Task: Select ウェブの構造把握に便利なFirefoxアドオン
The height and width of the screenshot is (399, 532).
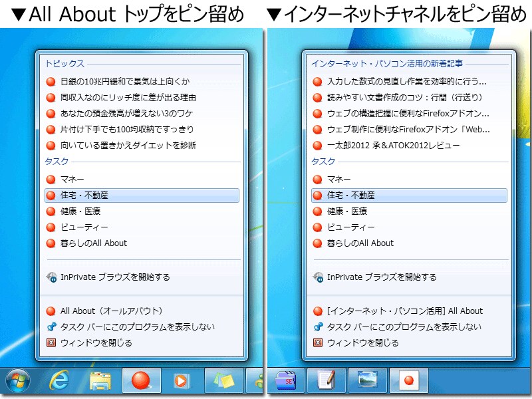Action: click(x=409, y=113)
